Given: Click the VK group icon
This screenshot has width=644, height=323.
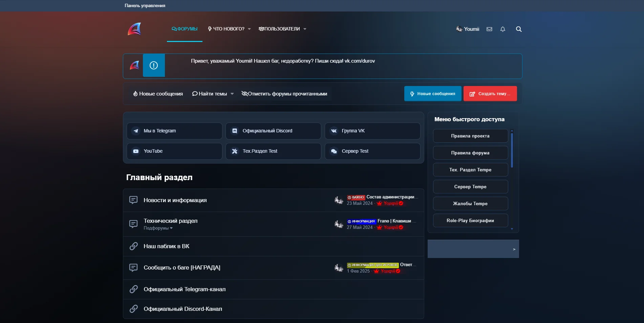Looking at the screenshot, I should 334,131.
